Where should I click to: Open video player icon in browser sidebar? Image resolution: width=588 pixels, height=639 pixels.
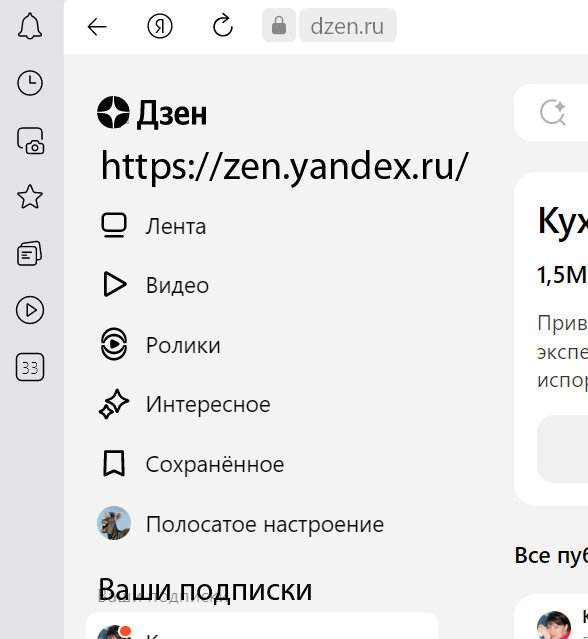(30, 310)
